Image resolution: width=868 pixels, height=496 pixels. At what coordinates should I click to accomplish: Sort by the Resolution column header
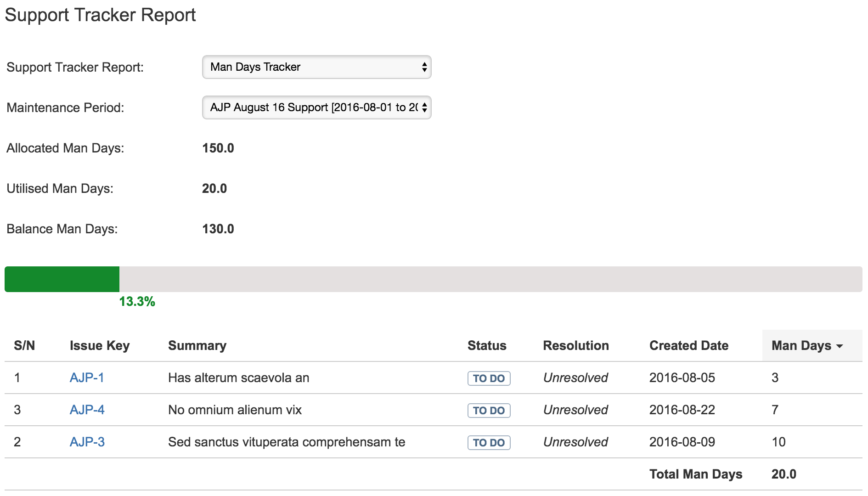point(576,345)
